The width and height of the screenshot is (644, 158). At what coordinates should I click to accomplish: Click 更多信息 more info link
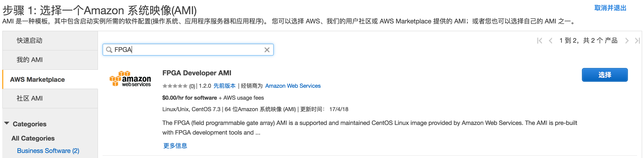tap(175, 146)
